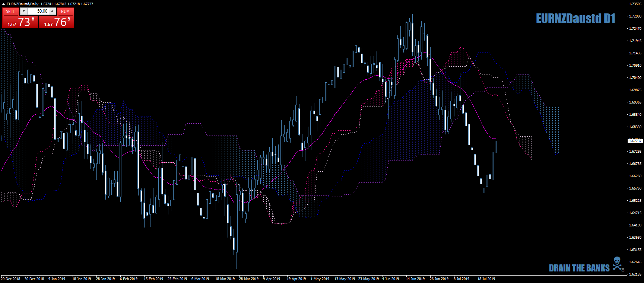
Task: Click the 1.68840 price scale label
Action: [635, 114]
